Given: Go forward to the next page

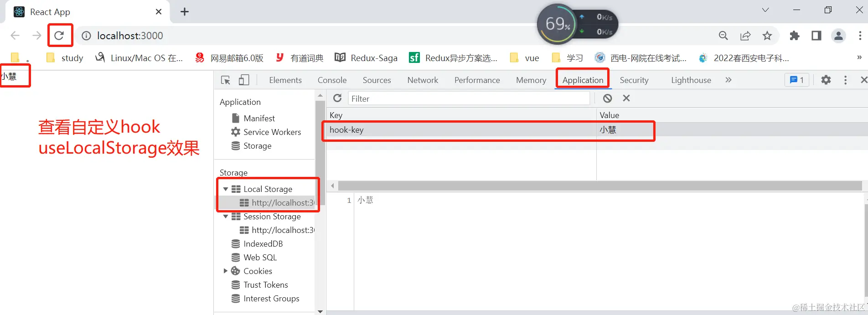Looking at the screenshot, I should coord(37,36).
